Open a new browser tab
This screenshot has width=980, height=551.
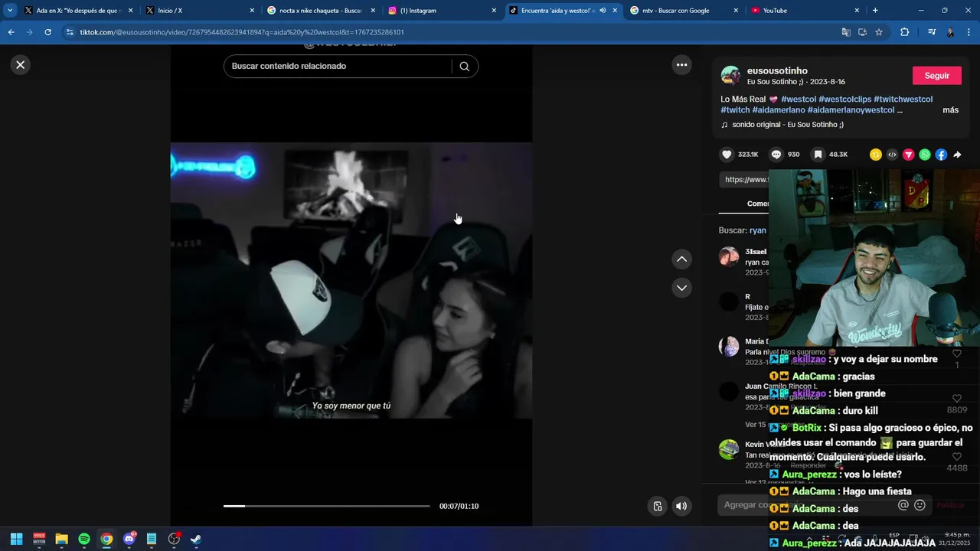tap(875, 11)
